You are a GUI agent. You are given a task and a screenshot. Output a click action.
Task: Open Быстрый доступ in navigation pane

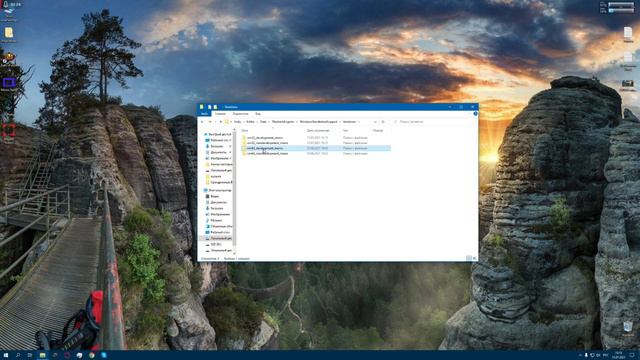pyautogui.click(x=217, y=134)
